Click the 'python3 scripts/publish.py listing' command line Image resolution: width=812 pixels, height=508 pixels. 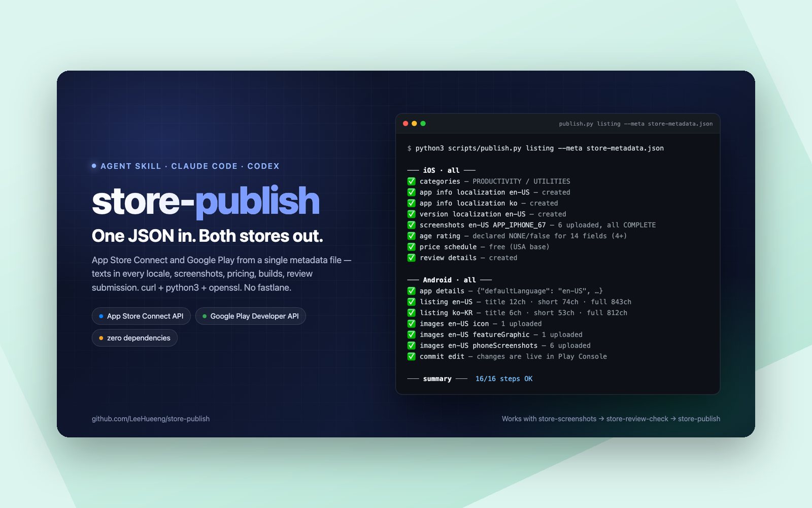coord(535,148)
